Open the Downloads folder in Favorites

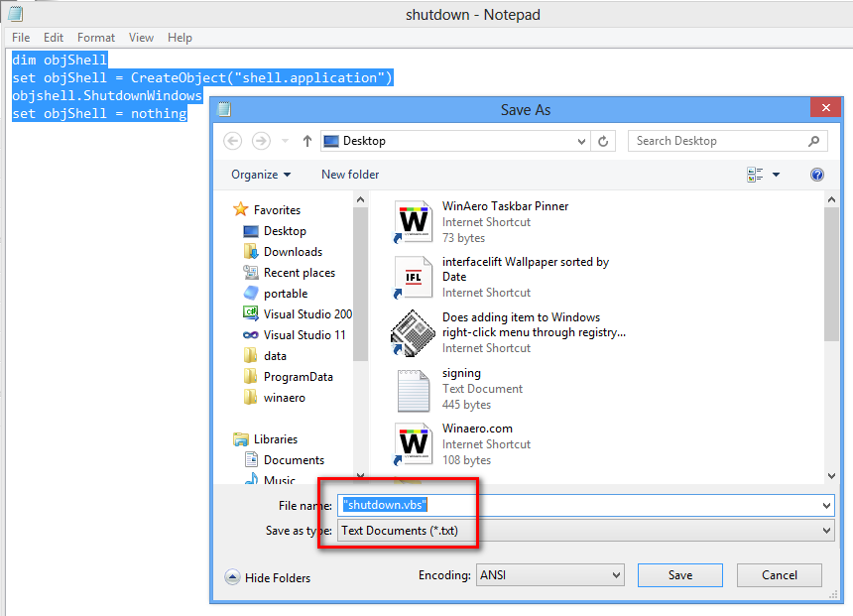(x=293, y=252)
